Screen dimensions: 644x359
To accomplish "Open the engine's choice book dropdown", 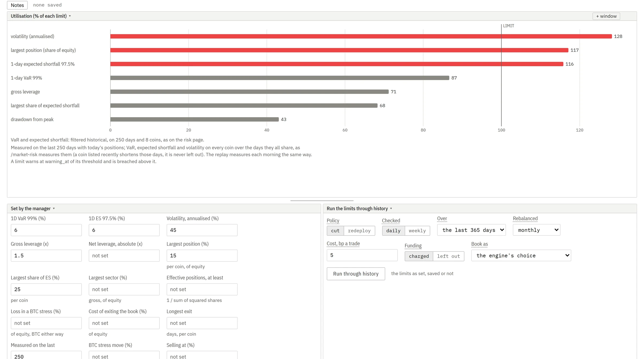I will click(521, 256).
